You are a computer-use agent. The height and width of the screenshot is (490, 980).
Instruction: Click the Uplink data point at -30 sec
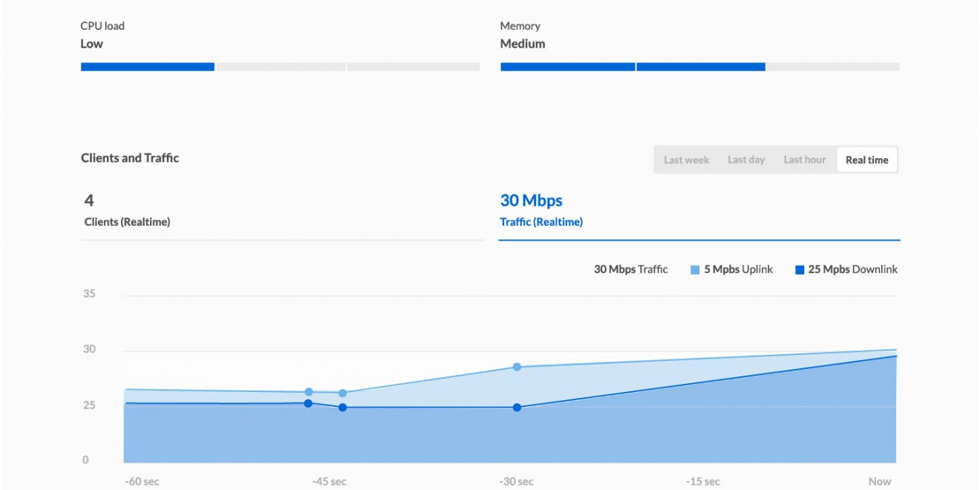click(x=517, y=367)
